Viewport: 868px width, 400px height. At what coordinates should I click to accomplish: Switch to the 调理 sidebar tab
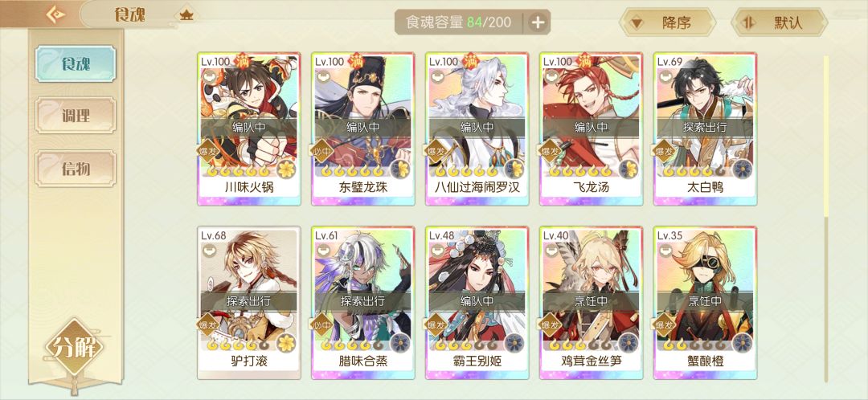click(76, 116)
